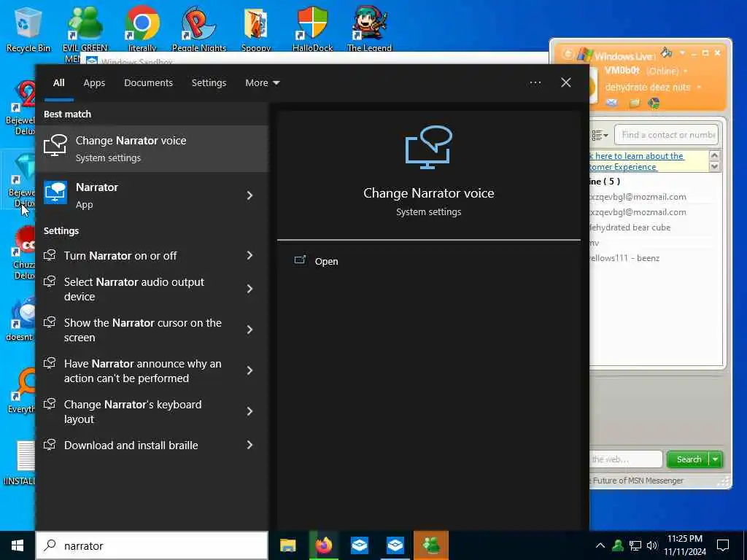Open the Spoopy desktop icon

256,28
